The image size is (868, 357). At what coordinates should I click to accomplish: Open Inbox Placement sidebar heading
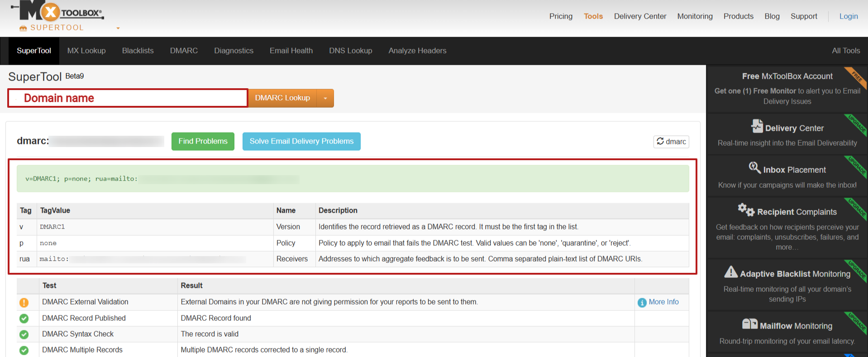point(794,170)
